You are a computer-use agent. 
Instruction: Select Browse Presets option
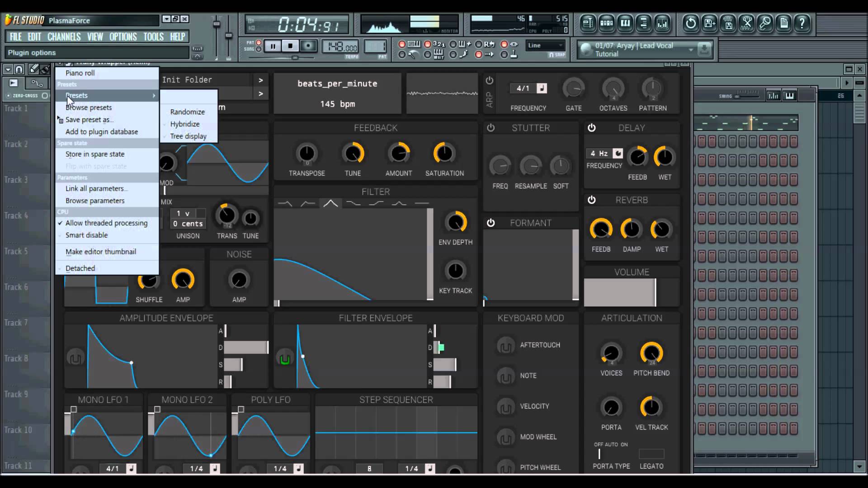coord(88,107)
